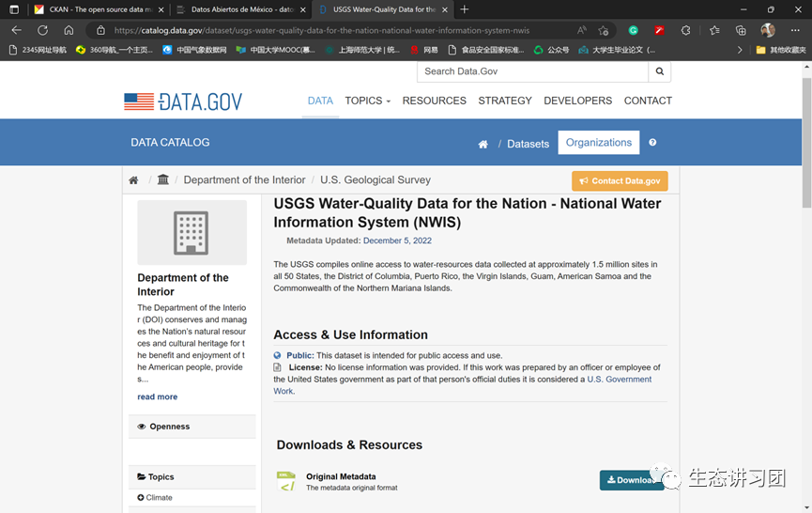Click Contact Data.gov orange button
Viewport: 812px width, 513px height.
pos(620,180)
